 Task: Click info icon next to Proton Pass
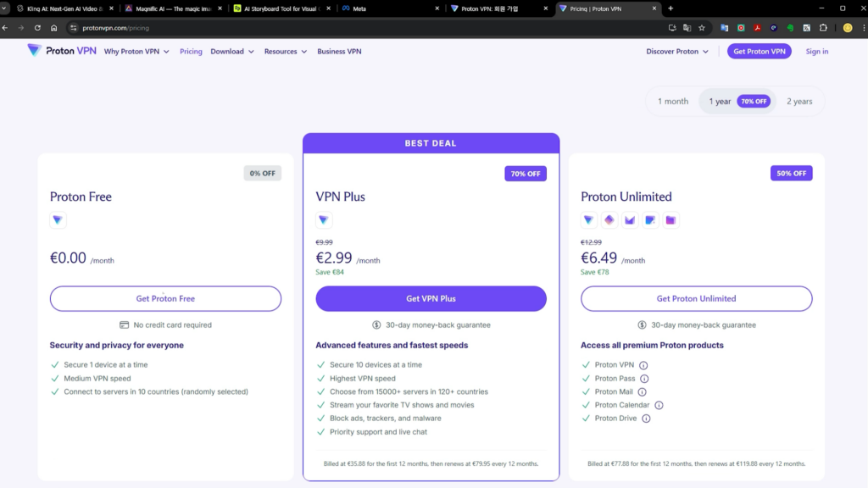coord(644,379)
